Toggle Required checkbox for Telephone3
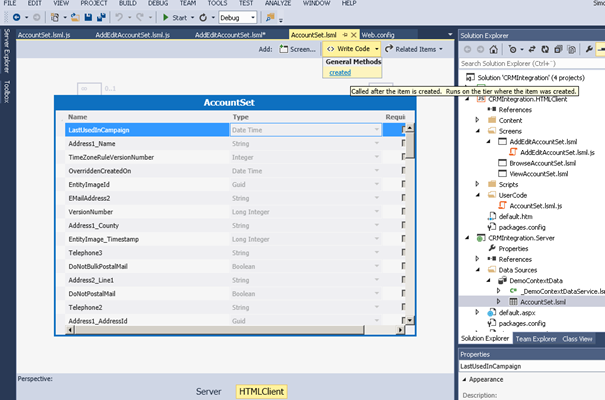This screenshot has width=605, height=400. click(404, 254)
